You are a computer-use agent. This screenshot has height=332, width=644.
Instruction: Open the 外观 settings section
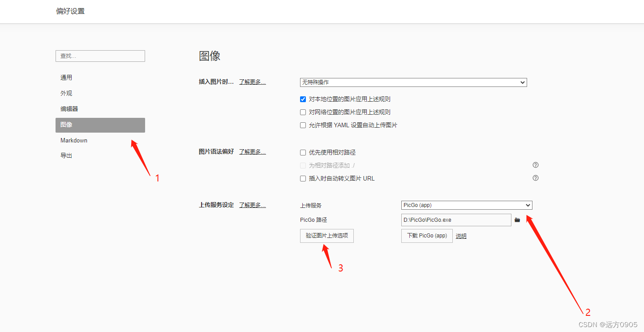(x=100, y=93)
